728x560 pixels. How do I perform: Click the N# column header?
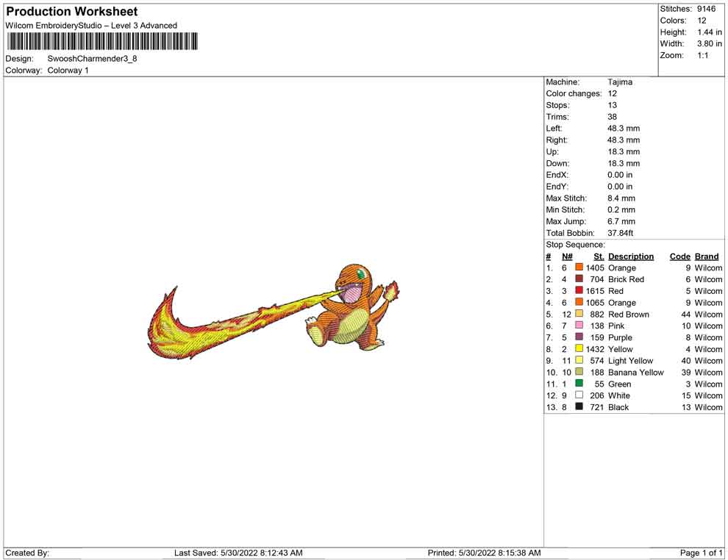click(567, 256)
